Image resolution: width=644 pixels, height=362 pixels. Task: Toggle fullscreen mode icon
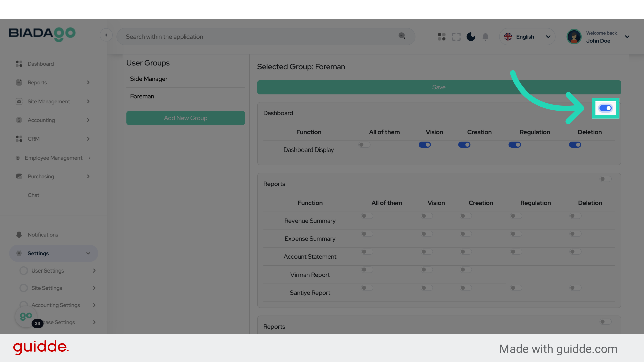click(456, 37)
